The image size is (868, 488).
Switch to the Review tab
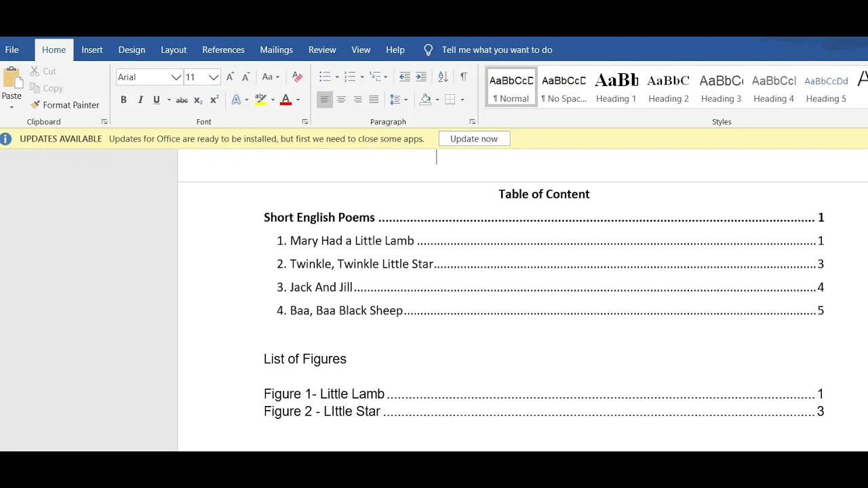tap(322, 49)
